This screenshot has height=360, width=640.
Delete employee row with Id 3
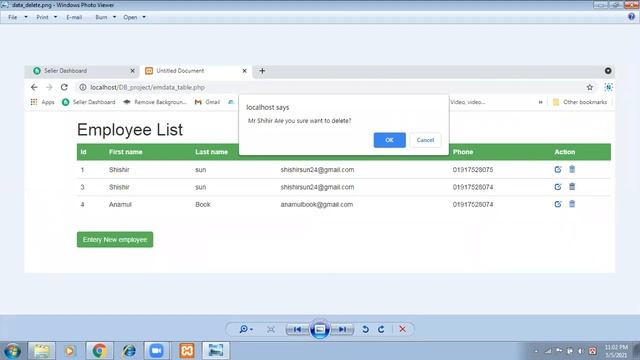tap(572, 187)
